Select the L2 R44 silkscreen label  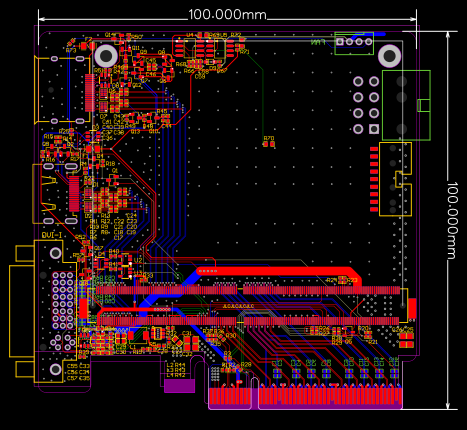click(x=176, y=365)
